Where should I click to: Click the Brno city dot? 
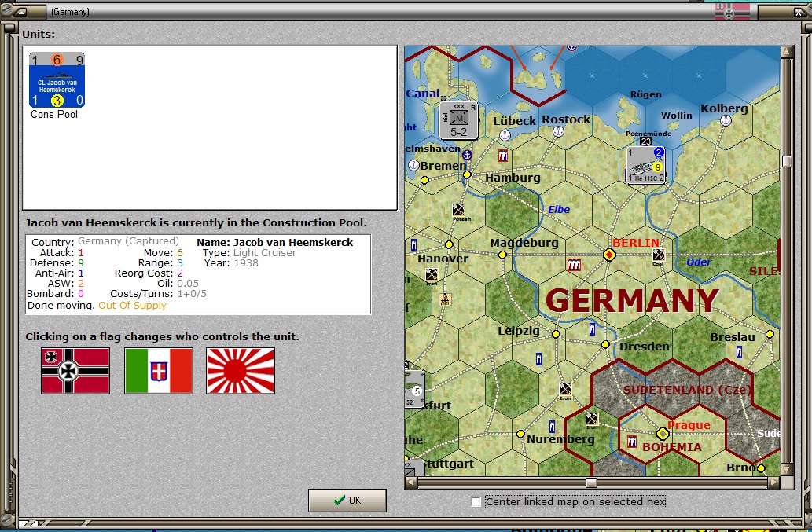pos(761,468)
